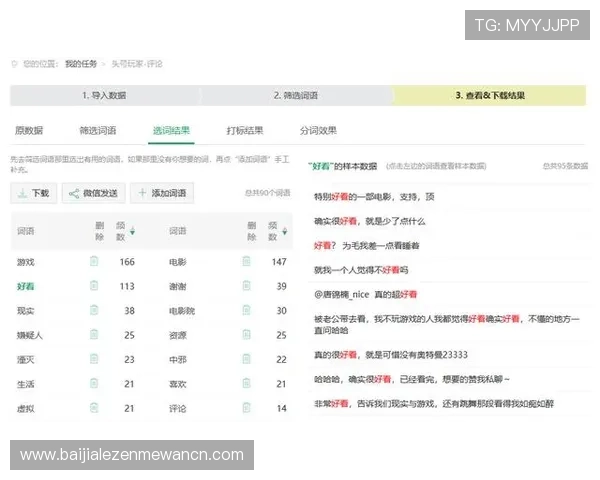This screenshot has width=600, height=480.
Task: Select the word 资源 in list
Action: click(x=178, y=335)
